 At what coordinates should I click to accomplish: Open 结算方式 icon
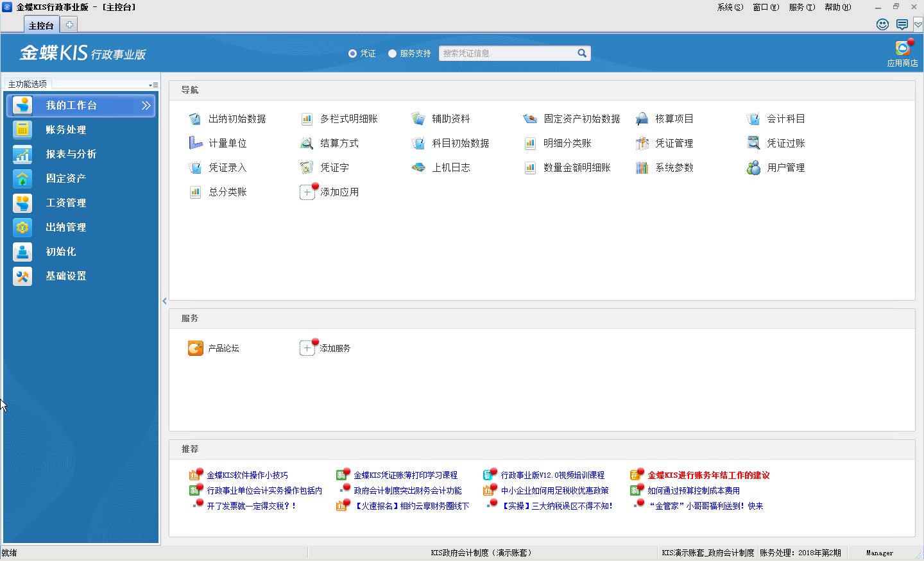(x=307, y=143)
